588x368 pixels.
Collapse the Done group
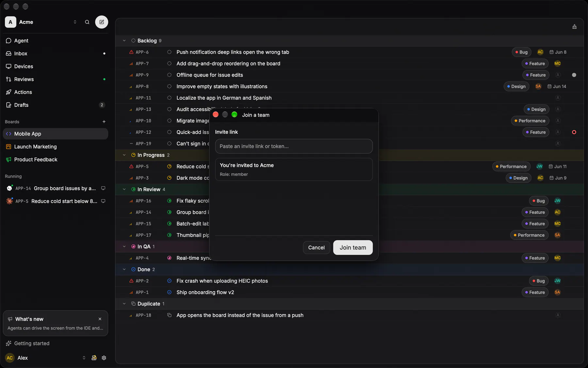[124, 270]
